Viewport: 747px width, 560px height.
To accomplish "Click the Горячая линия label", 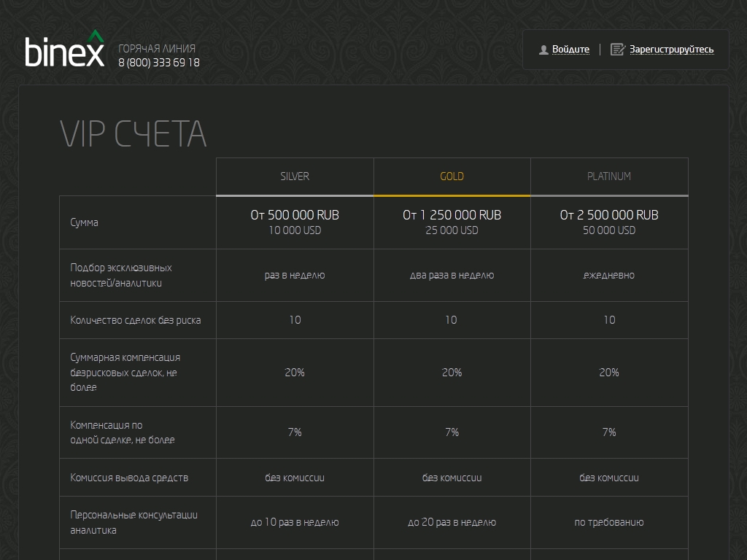I will pos(157,49).
